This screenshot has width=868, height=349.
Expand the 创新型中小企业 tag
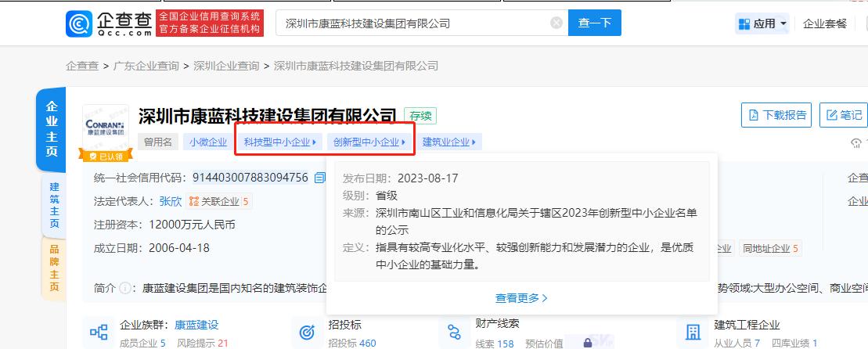pos(369,142)
